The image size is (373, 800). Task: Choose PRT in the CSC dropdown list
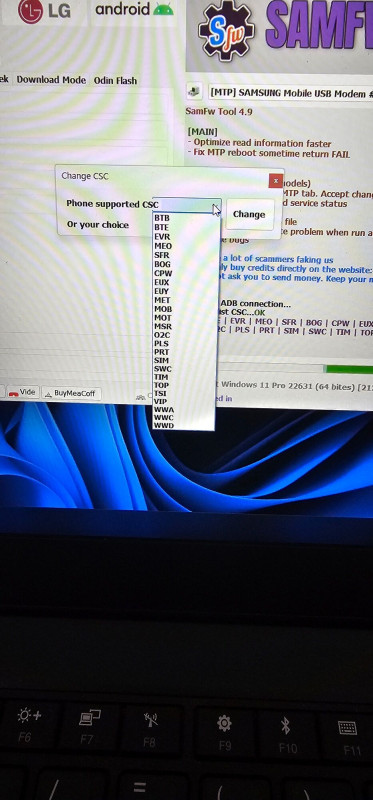pyautogui.click(x=162, y=352)
